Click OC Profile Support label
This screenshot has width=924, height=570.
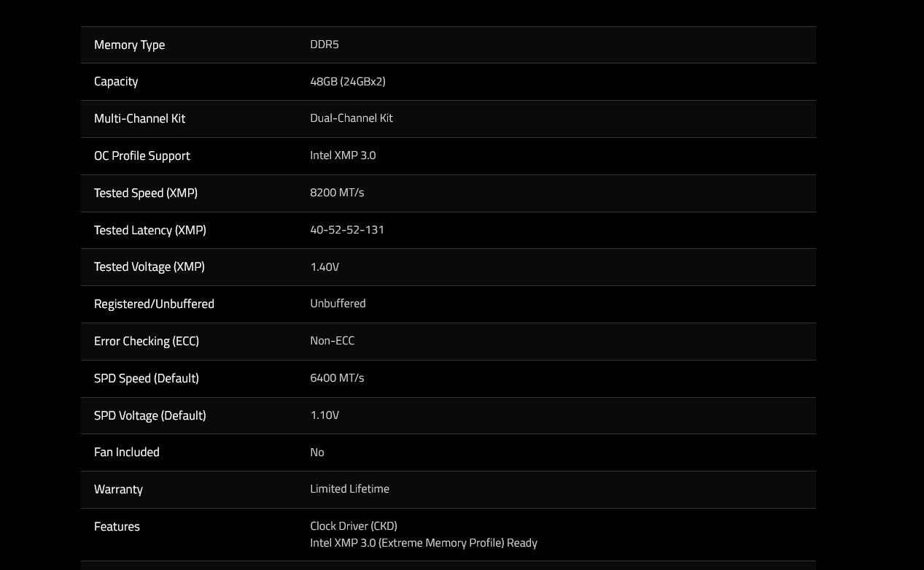click(141, 156)
